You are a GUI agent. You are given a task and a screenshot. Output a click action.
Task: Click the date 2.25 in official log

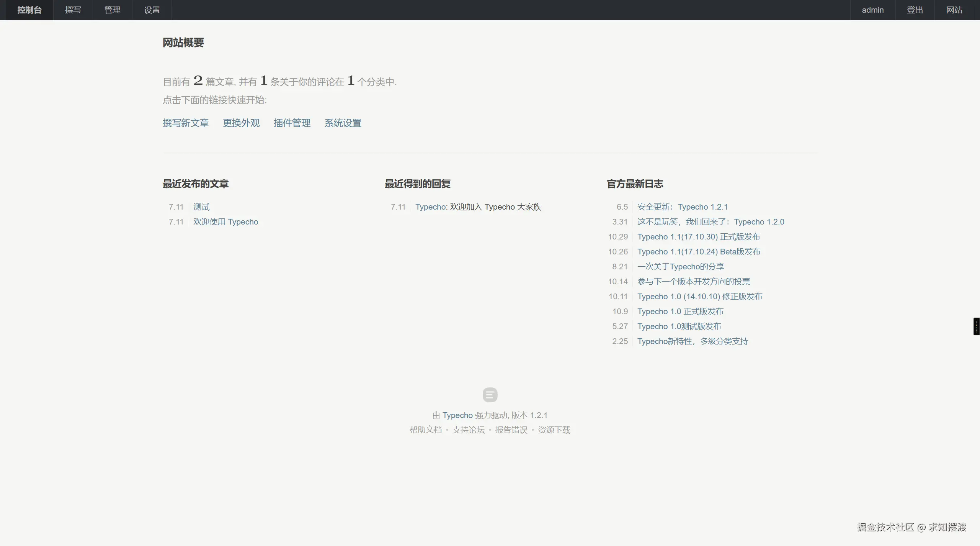click(620, 341)
